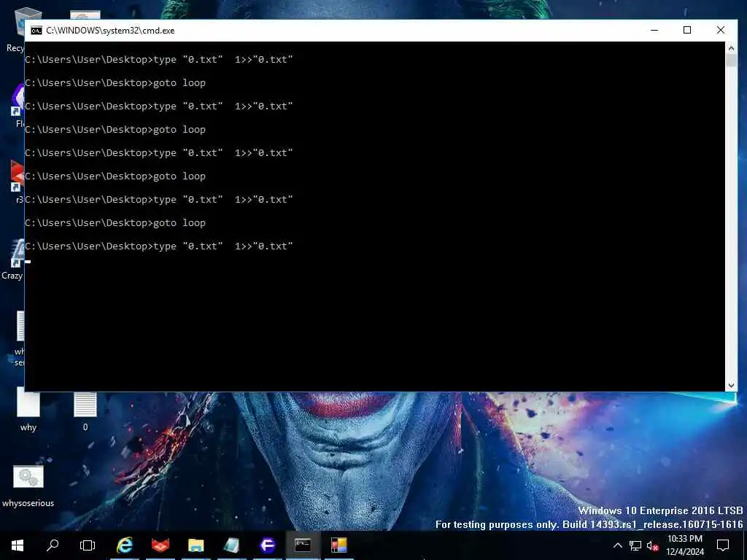Select the 'why' desktop file
Screen dimensions: 747x560
pos(28,411)
